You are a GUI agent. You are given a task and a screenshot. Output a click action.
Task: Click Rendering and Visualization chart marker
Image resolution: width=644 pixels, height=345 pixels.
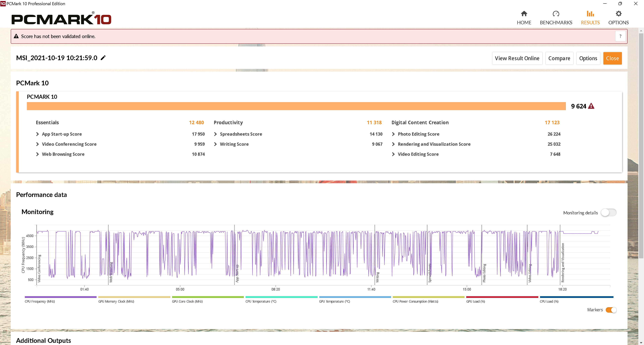coord(562,263)
